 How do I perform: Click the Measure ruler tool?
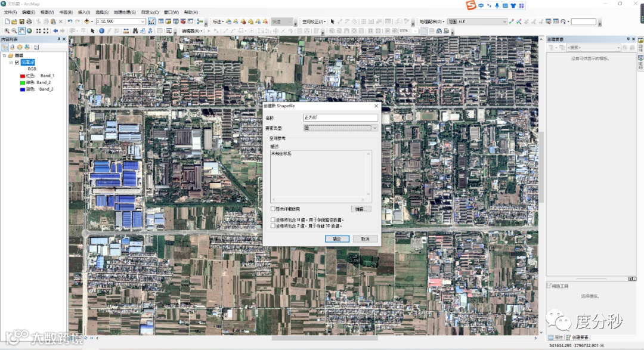[126, 31]
